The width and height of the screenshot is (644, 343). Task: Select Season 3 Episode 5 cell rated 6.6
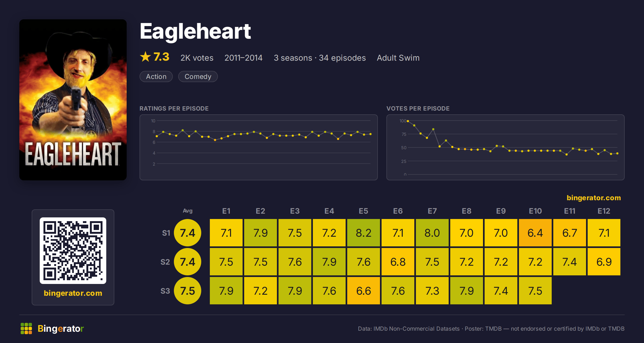click(x=364, y=291)
